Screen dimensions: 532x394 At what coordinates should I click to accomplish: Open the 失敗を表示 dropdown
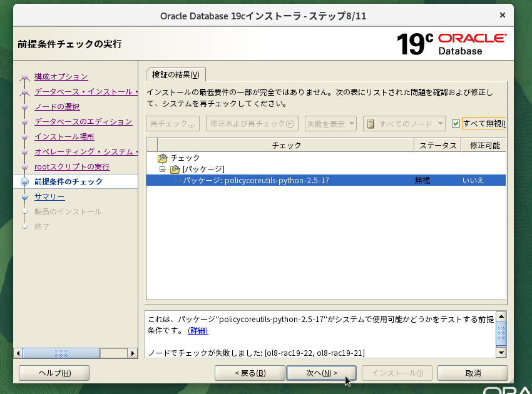tap(330, 124)
